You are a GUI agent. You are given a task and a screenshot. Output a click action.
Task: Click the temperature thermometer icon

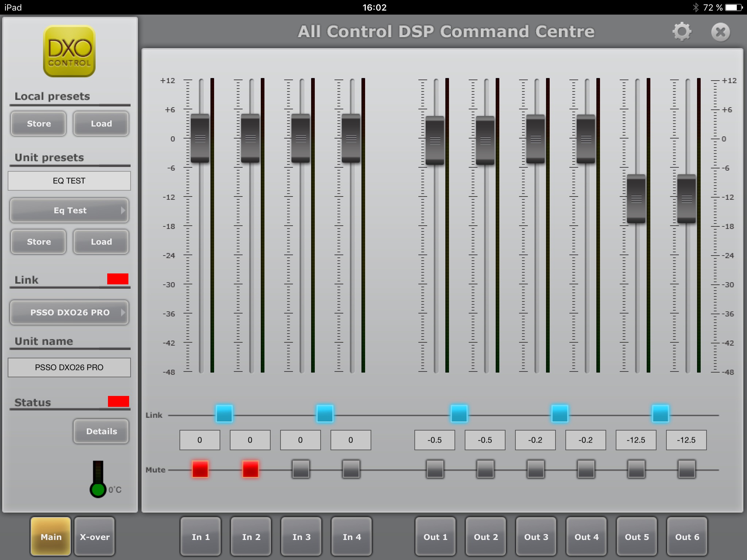pyautogui.click(x=98, y=479)
